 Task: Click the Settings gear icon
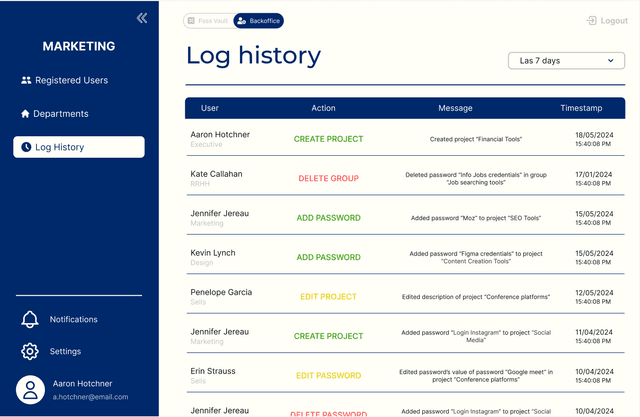tap(30, 352)
